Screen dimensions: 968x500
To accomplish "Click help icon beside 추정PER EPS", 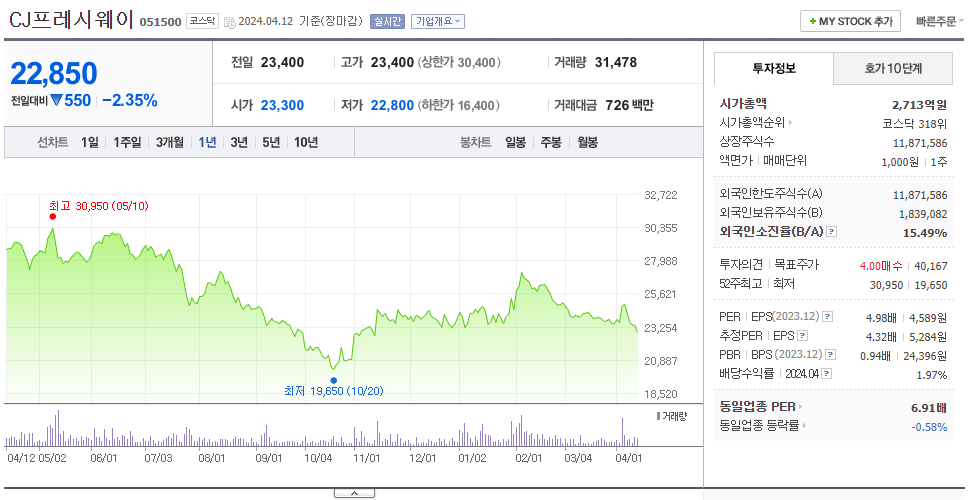I will (802, 336).
